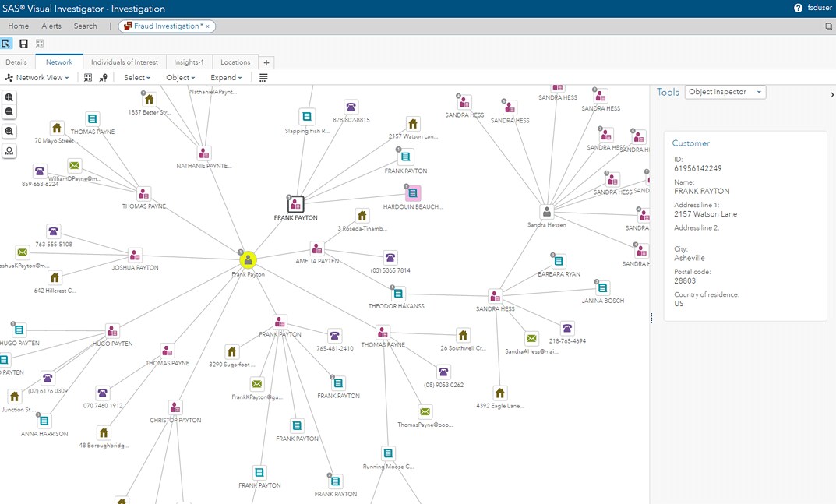Image resolution: width=836 pixels, height=504 pixels.
Task: Click the Sandra Hessen group node
Action: click(546, 211)
